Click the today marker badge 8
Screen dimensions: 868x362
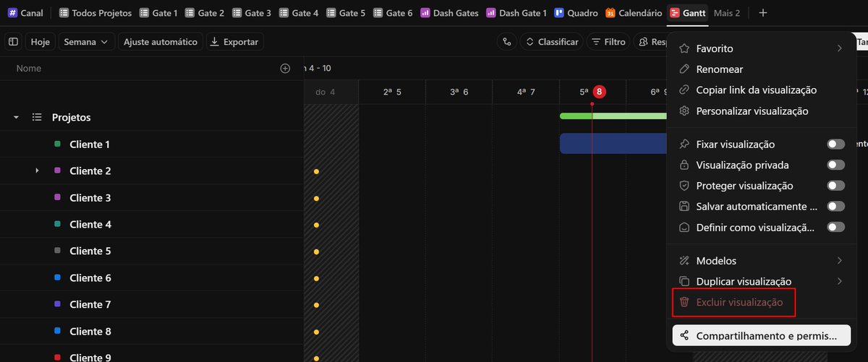point(599,92)
